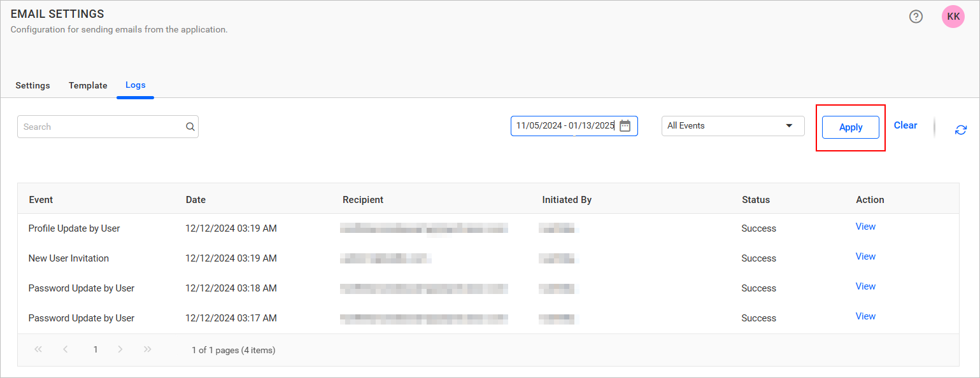Jump to last page with double-right arrow
The width and height of the screenshot is (980, 378).
147,349
